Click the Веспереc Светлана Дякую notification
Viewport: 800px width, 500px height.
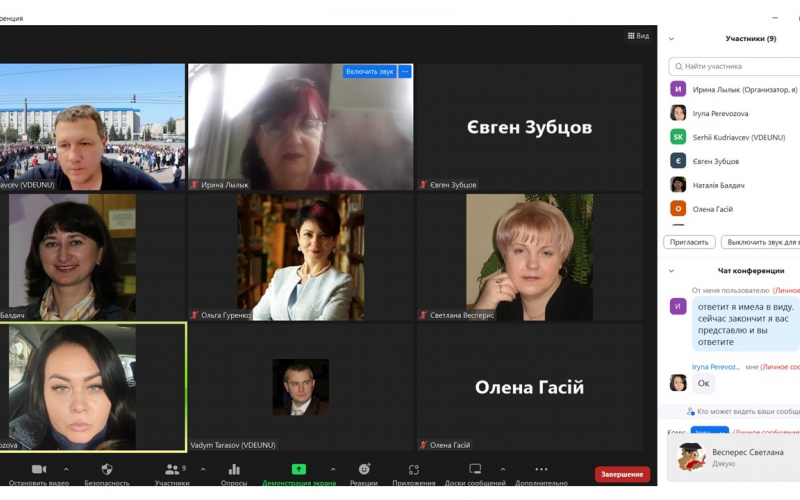point(734,458)
